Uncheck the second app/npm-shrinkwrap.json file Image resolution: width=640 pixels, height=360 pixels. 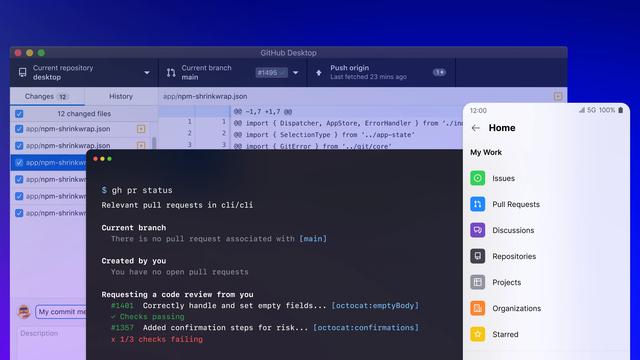(19, 146)
